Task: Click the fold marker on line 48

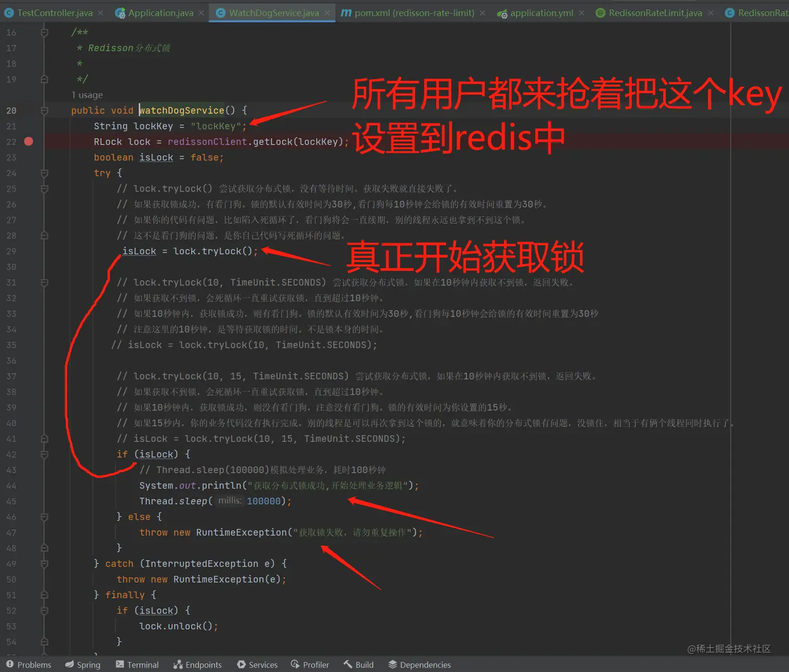Action: point(44,548)
